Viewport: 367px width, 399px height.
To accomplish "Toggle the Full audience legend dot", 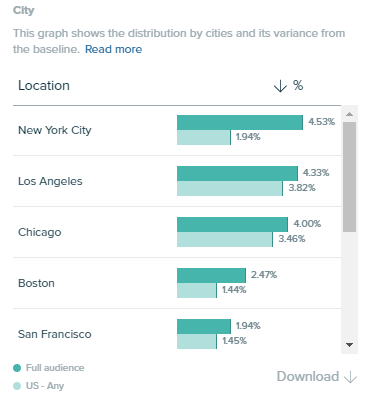I will (x=17, y=368).
